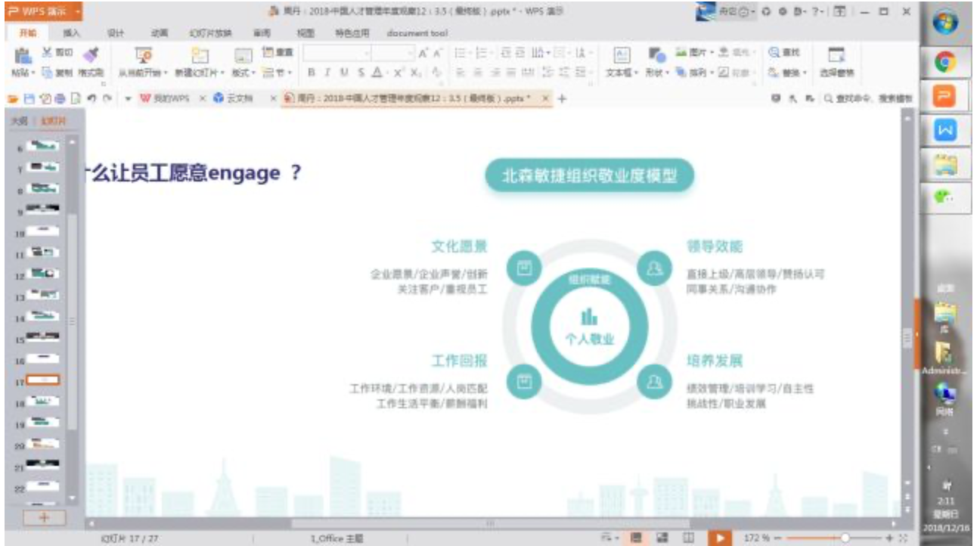Start slideshow with orange play button
Screen dimensions: 980x552
pyautogui.click(x=719, y=538)
